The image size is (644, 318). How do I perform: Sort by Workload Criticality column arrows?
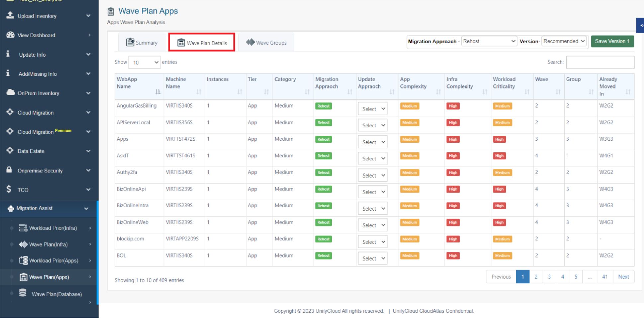527,91
